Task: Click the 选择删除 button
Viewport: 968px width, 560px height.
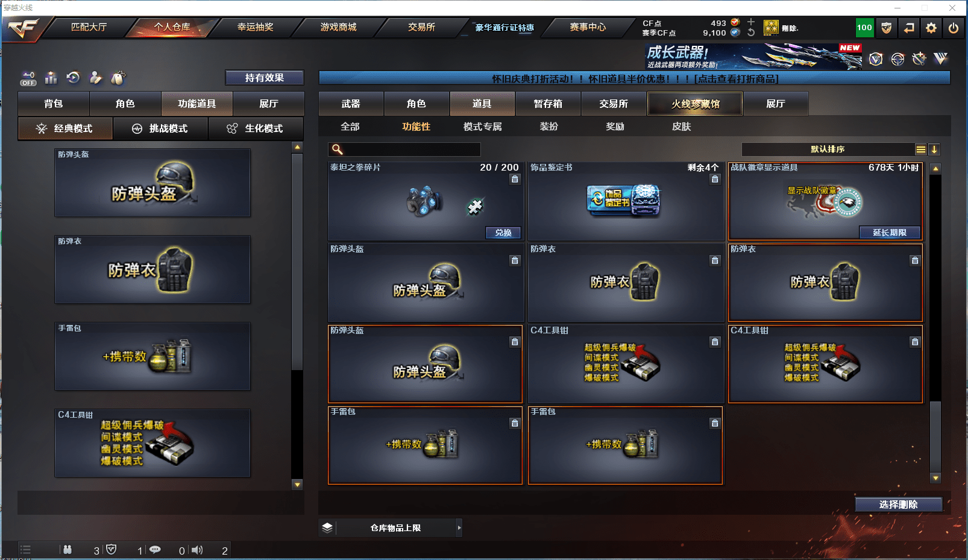Action: (898, 505)
